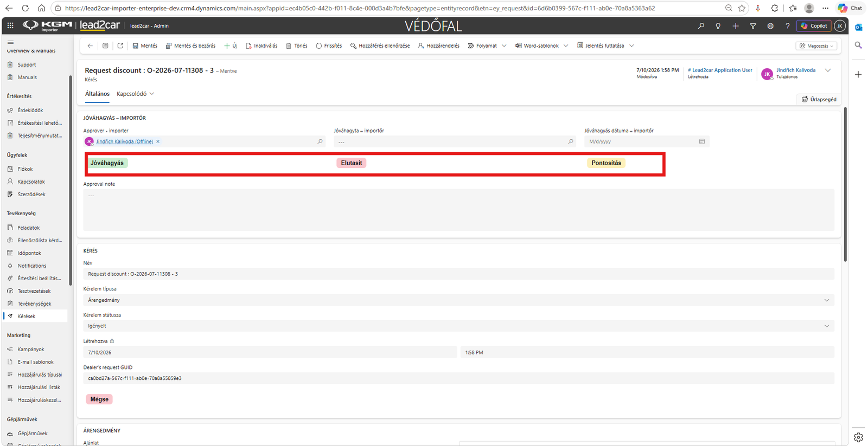
Task: Open record in new window icon
Action: coord(120,46)
